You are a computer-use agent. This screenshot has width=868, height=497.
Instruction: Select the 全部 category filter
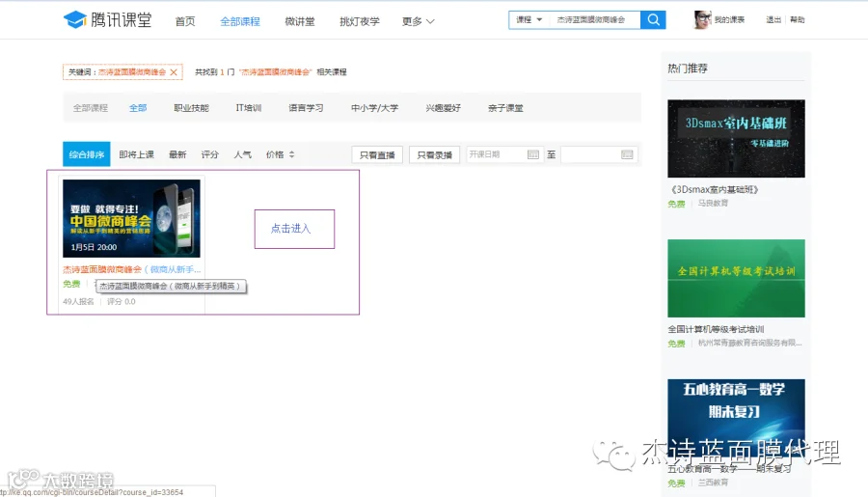pos(138,108)
